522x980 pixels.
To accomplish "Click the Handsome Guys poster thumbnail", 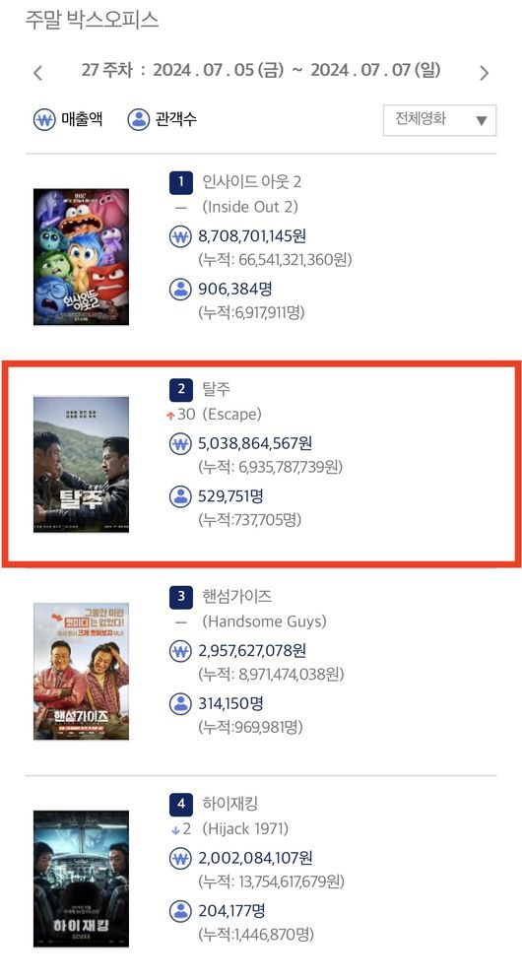I will [82, 672].
